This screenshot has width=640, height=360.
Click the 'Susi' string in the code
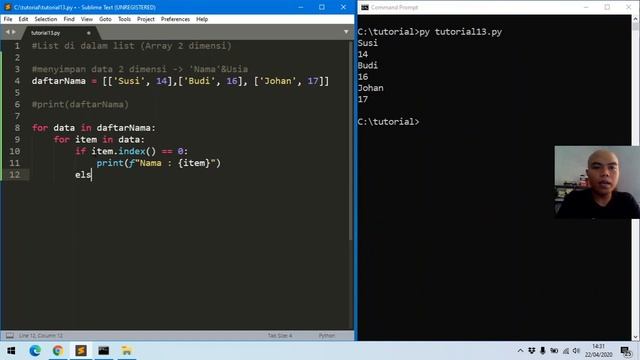tap(129, 81)
